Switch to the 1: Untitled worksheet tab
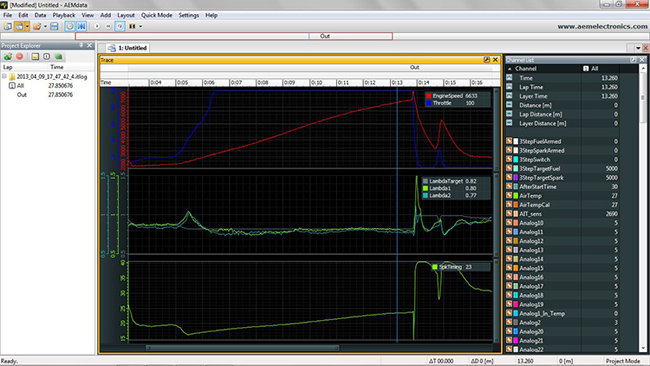This screenshot has width=650, height=366. pyautogui.click(x=128, y=48)
